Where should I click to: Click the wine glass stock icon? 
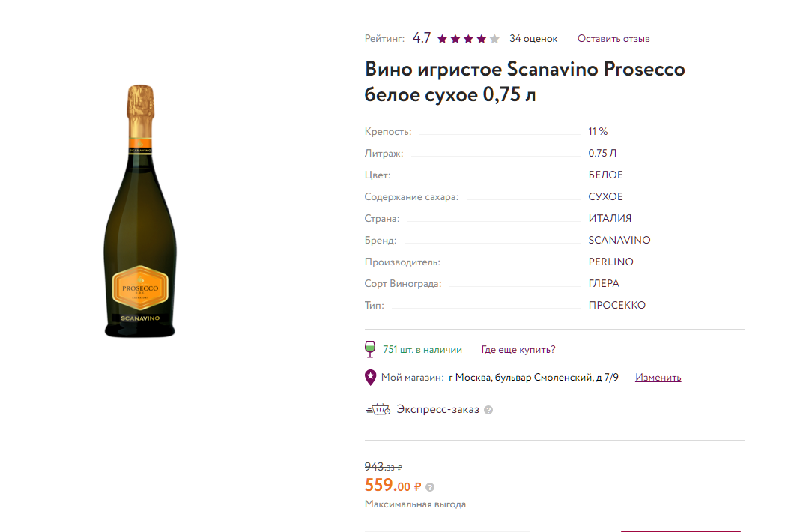[x=370, y=349]
